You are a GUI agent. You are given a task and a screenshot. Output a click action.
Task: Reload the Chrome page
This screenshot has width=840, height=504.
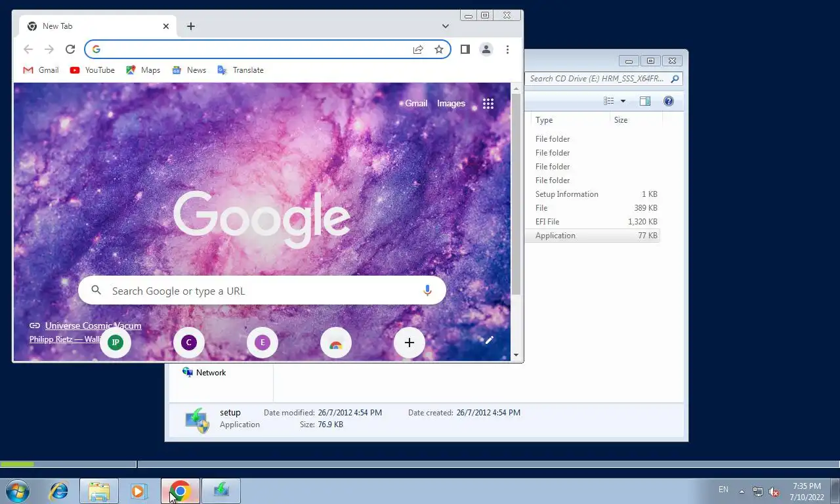coord(70,49)
